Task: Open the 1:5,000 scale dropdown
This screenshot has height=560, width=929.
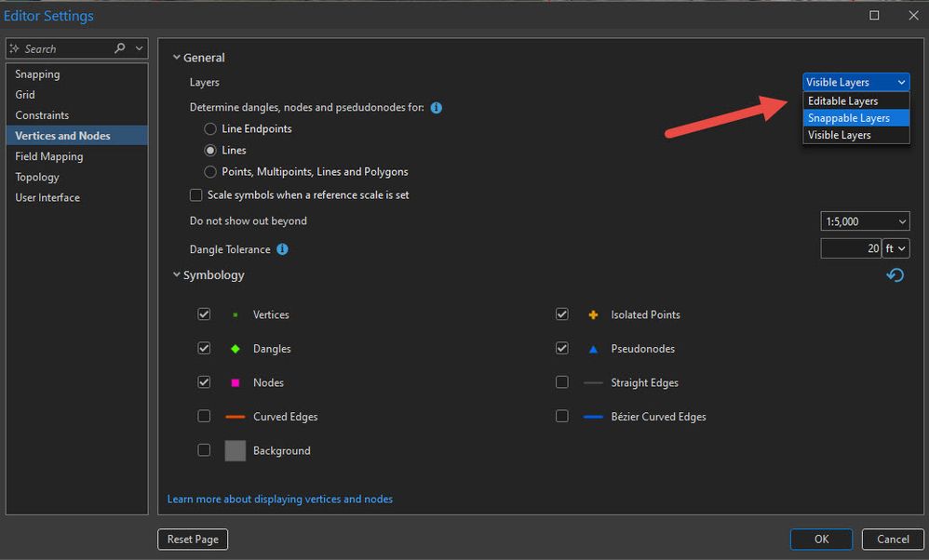Action: (865, 221)
